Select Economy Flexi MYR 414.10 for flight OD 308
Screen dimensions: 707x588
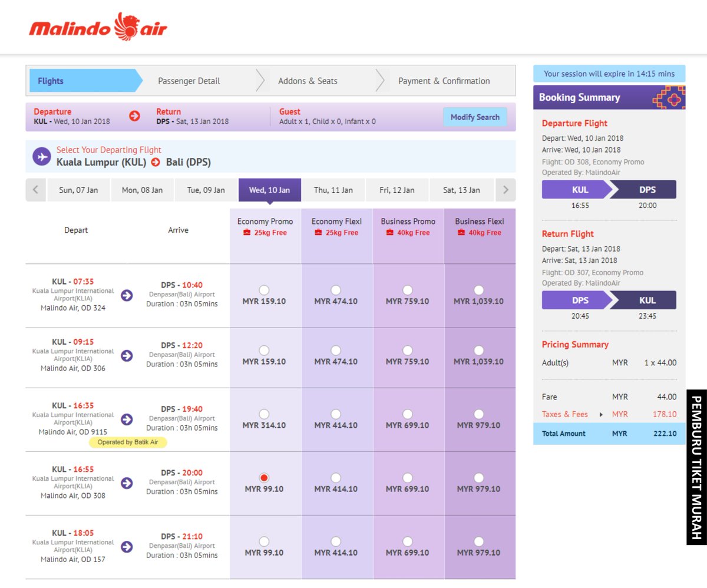335,477
